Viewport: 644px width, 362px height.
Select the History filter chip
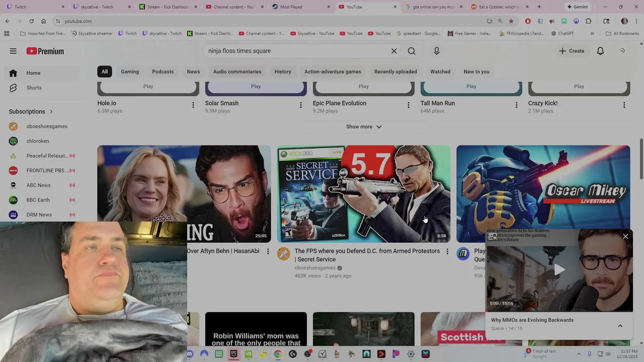[x=283, y=71]
